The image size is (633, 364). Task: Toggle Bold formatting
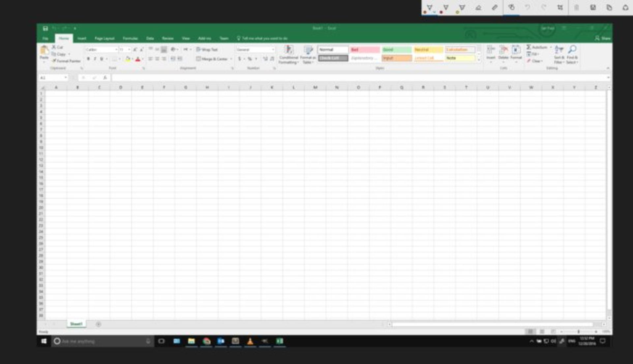point(88,59)
